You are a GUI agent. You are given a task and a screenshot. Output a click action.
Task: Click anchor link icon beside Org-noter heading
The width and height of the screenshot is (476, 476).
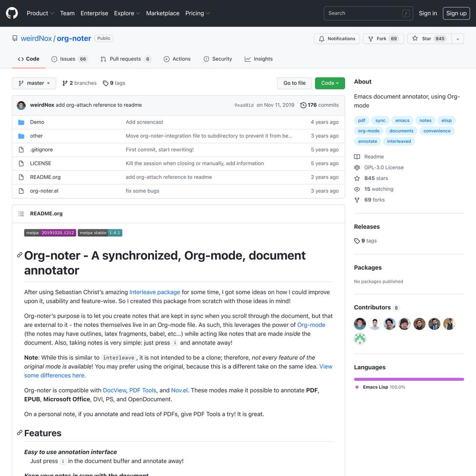tap(20, 255)
